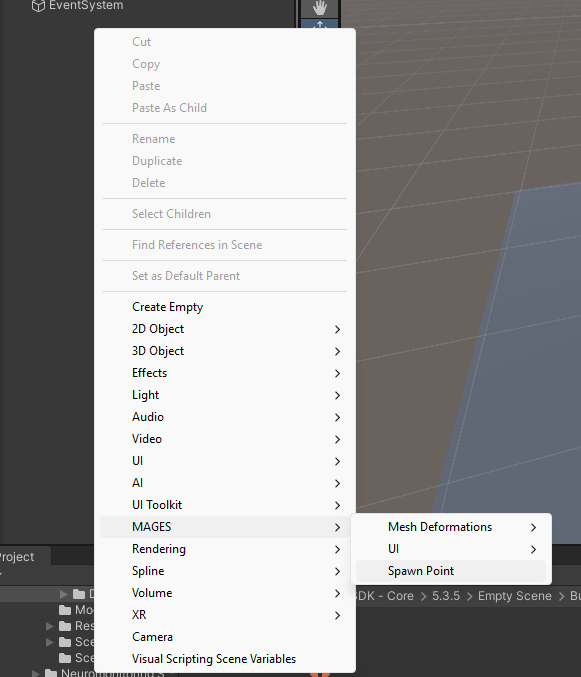581x677 pixels.
Task: Open the UI submenu in main context menu
Action: click(224, 461)
